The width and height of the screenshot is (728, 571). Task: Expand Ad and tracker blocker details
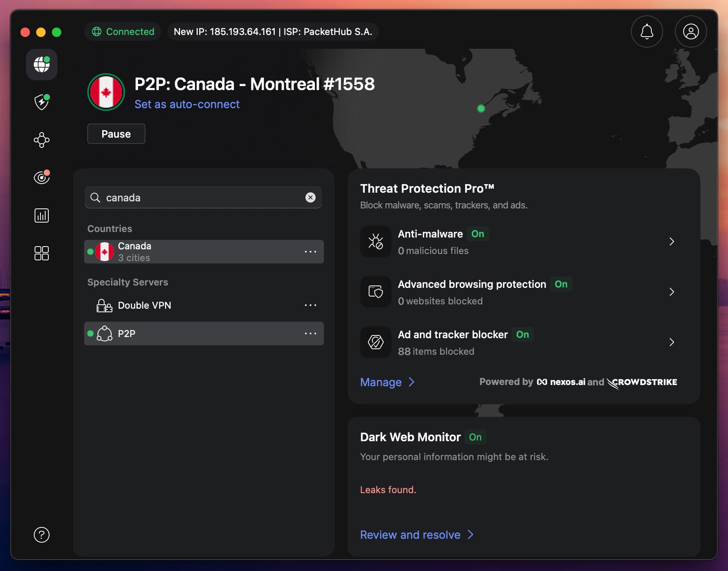[671, 342]
